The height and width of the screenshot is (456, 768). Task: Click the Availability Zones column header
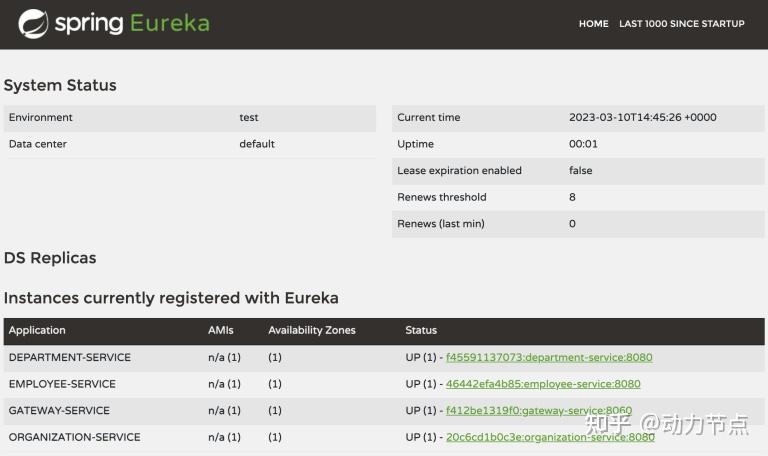tap(312, 330)
